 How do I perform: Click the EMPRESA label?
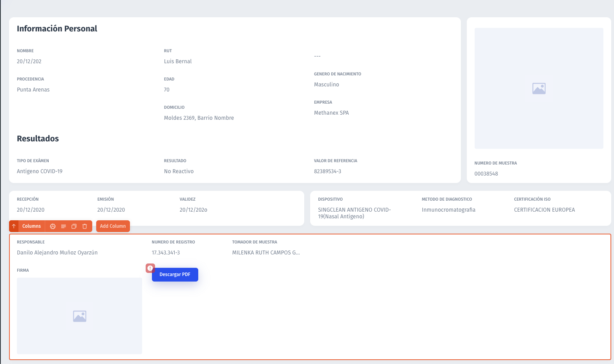323,102
